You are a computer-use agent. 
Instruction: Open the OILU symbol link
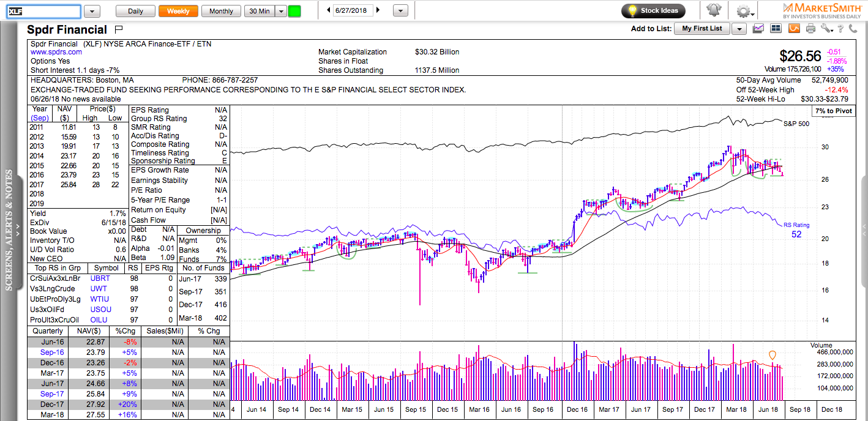coord(100,320)
